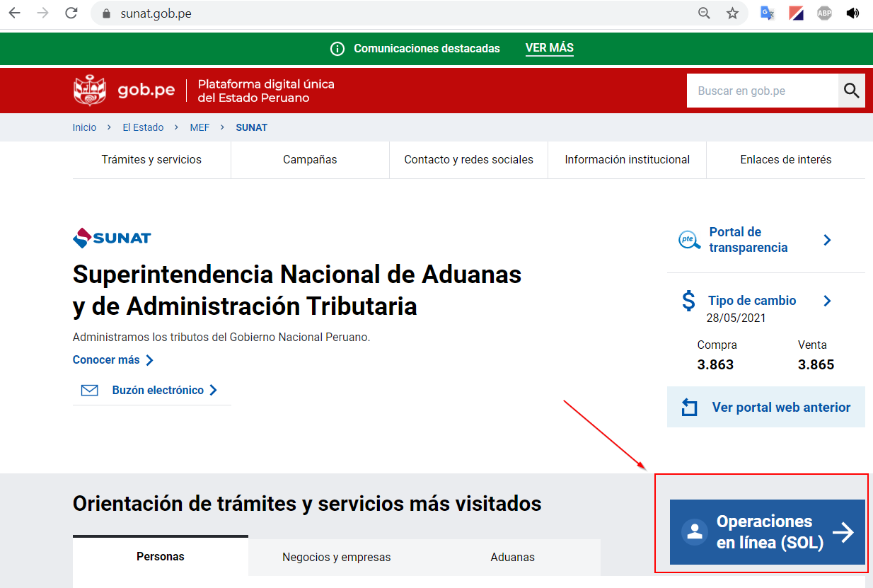Click the MEF breadcrumb link
The width and height of the screenshot is (873, 588).
200,127
